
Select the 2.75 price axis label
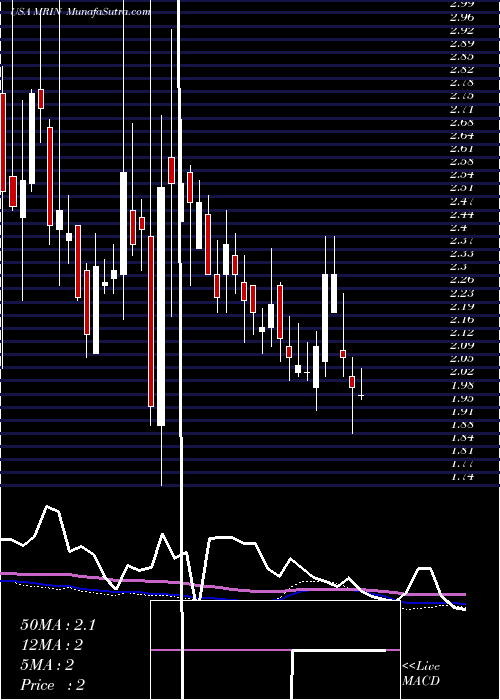462,96
